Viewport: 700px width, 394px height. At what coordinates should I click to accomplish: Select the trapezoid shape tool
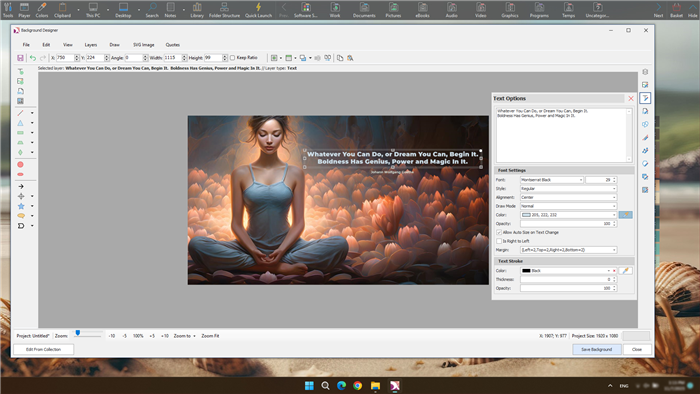21,142
